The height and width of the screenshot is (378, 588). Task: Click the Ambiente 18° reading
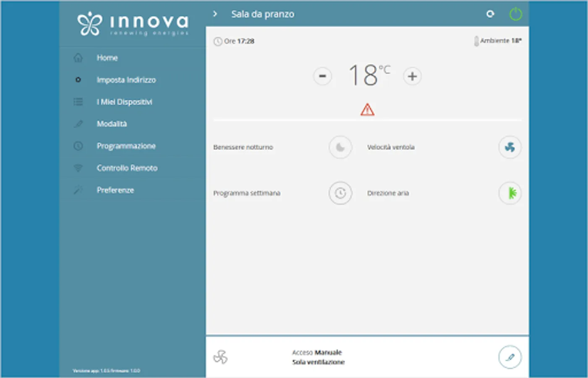click(501, 40)
